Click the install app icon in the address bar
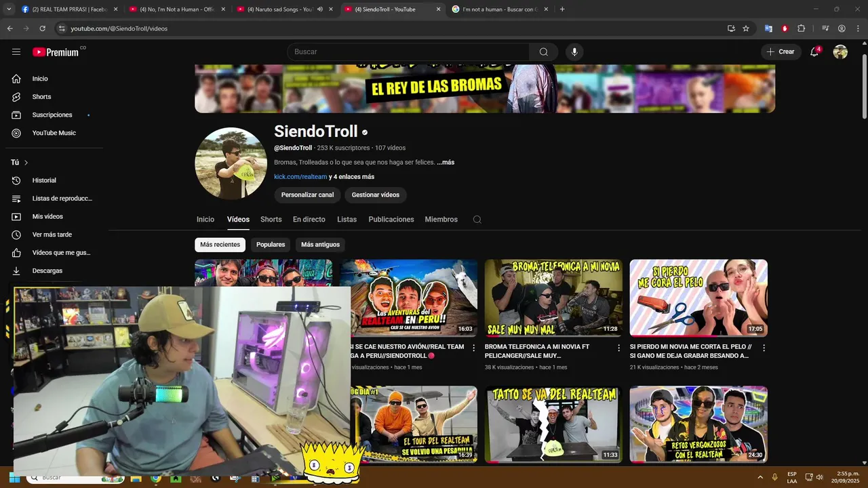This screenshot has height=488, width=868. (x=731, y=28)
